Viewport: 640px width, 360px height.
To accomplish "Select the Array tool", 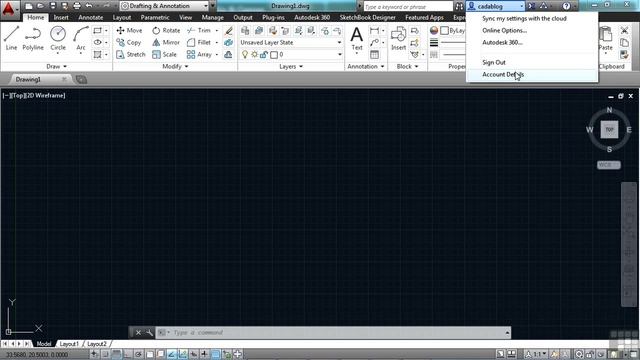I will [199, 54].
